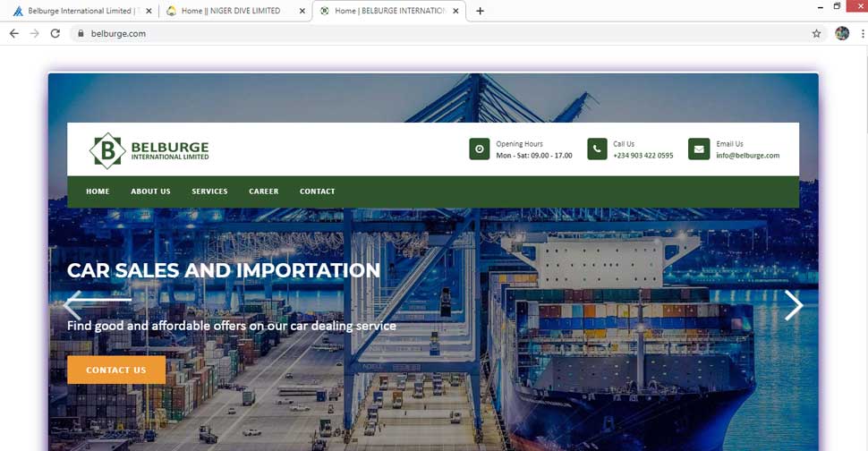Screen dimensions: 868x451
Task: Open a new browser tab
Action: (480, 11)
